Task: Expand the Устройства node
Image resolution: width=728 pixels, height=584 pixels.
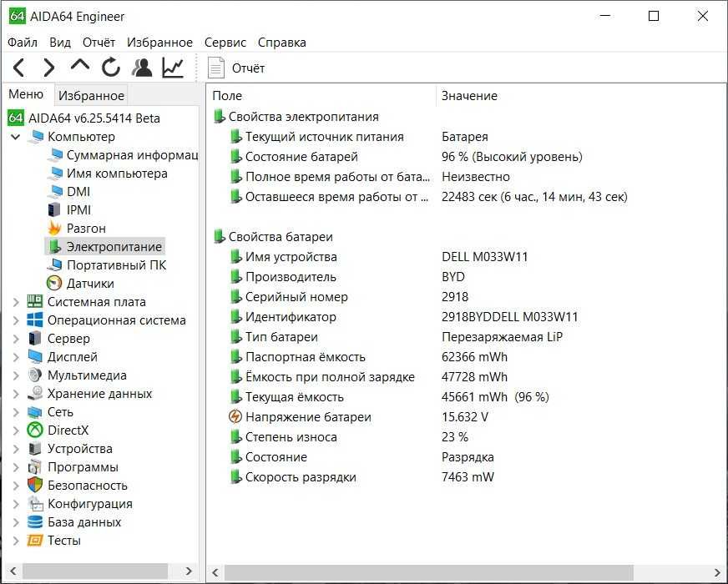Action: click(15, 449)
